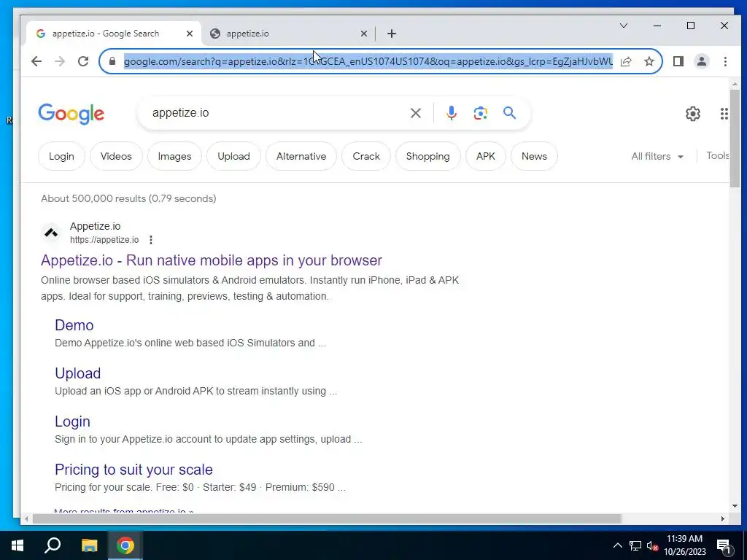Image resolution: width=747 pixels, height=560 pixels.
Task: Click the muted volume tray icon
Action: 653,545
